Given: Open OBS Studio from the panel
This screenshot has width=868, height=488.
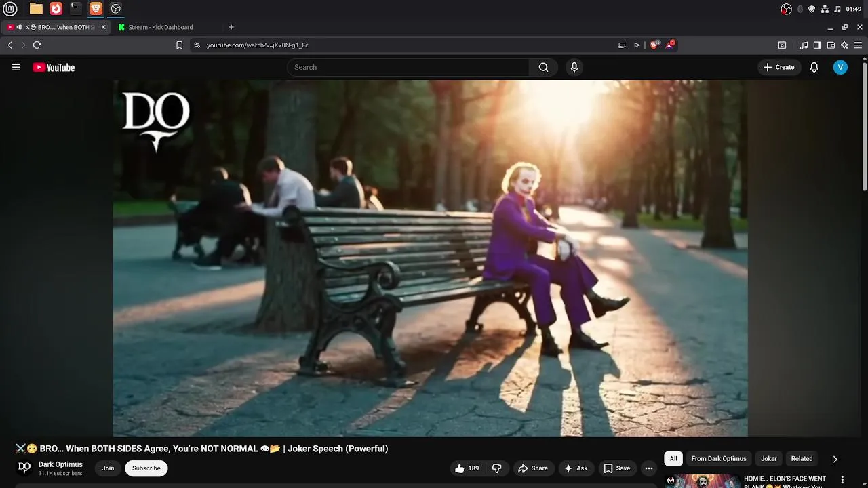Looking at the screenshot, I should (116, 9).
